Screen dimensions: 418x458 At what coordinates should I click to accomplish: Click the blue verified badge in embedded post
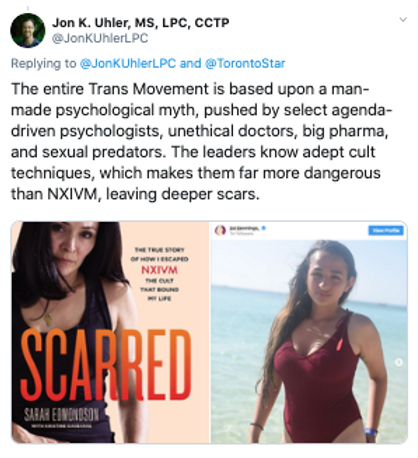pyautogui.click(x=264, y=228)
